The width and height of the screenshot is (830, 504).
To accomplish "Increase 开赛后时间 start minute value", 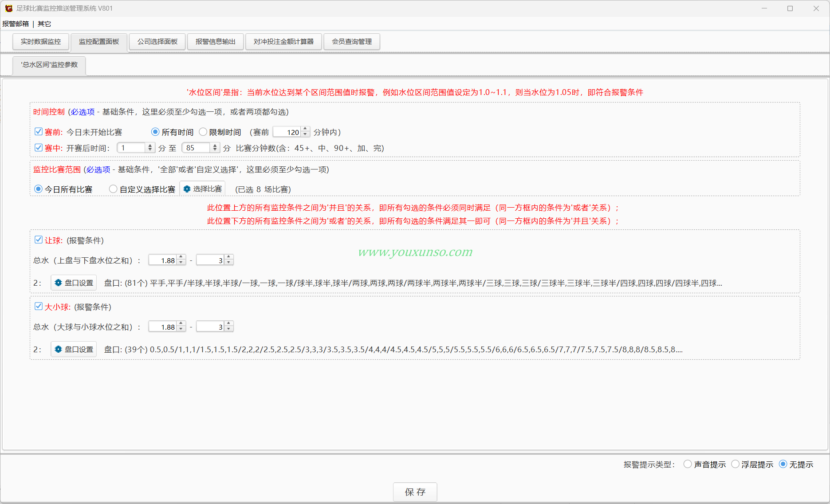I will point(150,145).
